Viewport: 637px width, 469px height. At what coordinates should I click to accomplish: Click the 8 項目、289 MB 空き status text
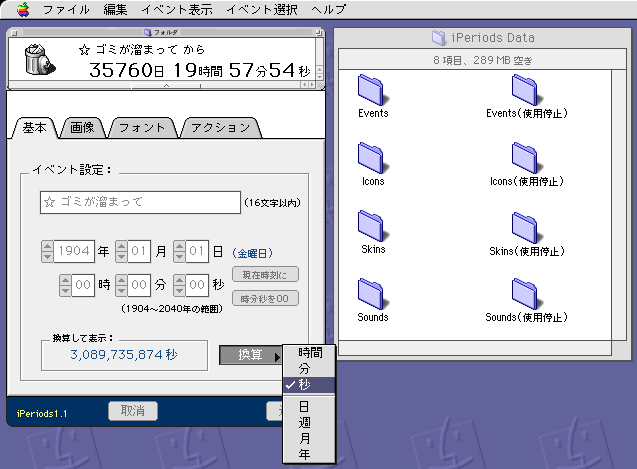point(482,60)
